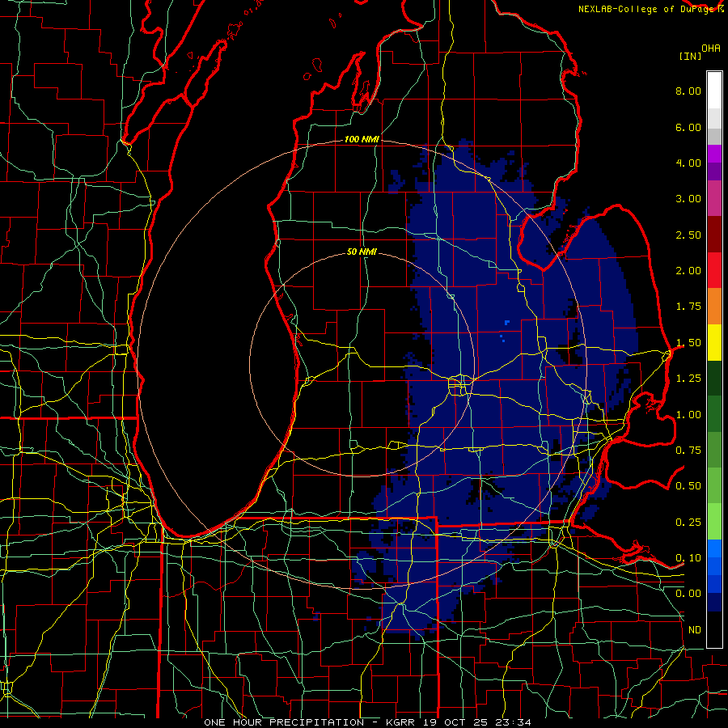Image resolution: width=728 pixels, height=728 pixels.
Task: Click the '100 NMI' range ring label
Action: 362,139
